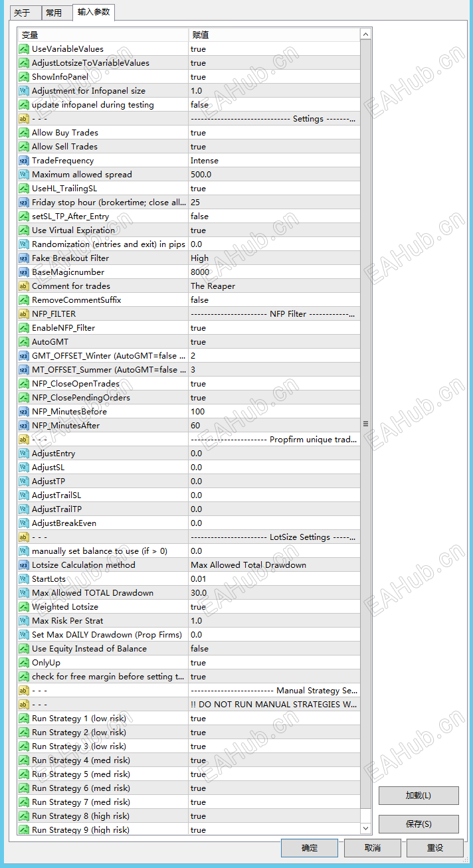Cancel with the 取消 button
473x868 pixels.
pos(373,848)
